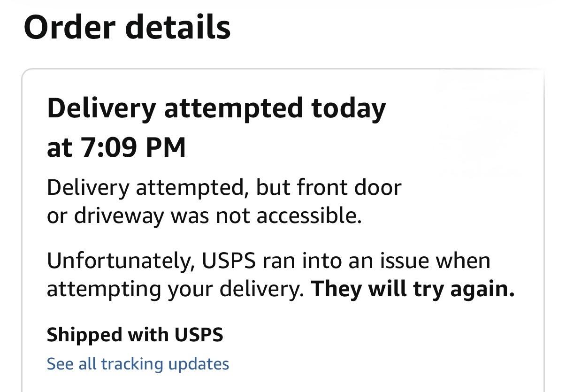Image resolution: width=566 pixels, height=392 pixels.
Task: Click the bold They will try again text
Action: (413, 289)
